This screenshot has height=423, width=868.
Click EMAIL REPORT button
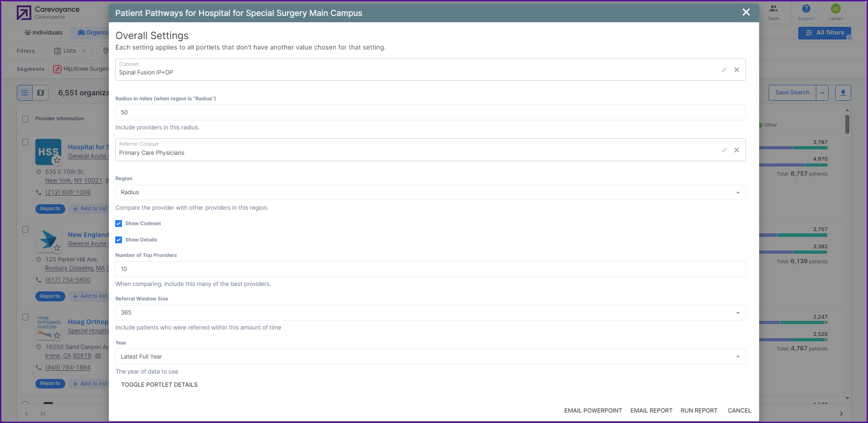651,411
